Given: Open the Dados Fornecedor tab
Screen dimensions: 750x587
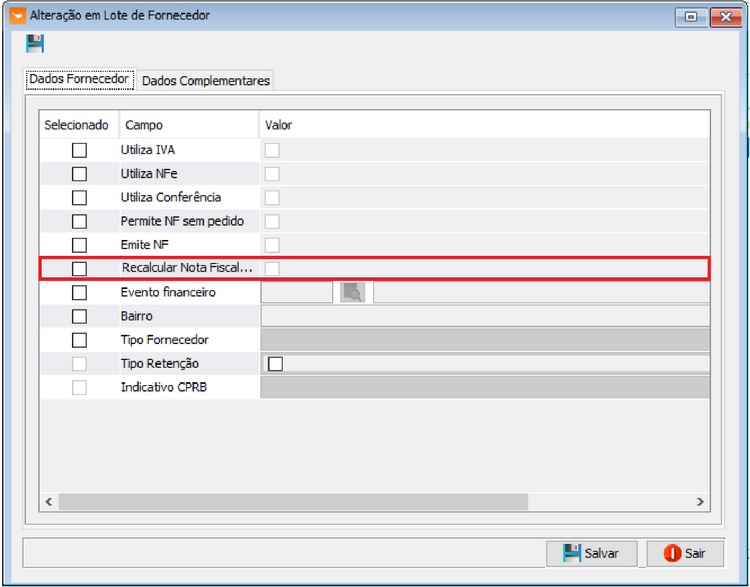Looking at the screenshot, I should click(x=80, y=80).
